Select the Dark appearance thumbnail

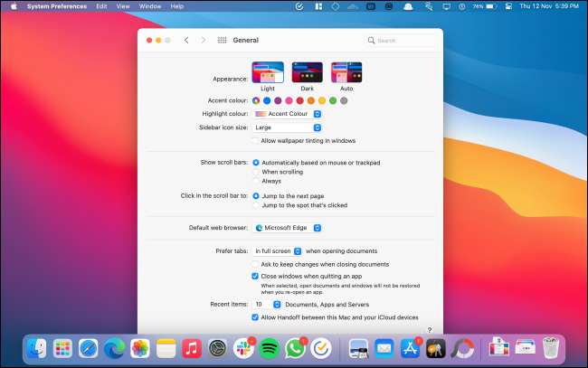coord(308,72)
